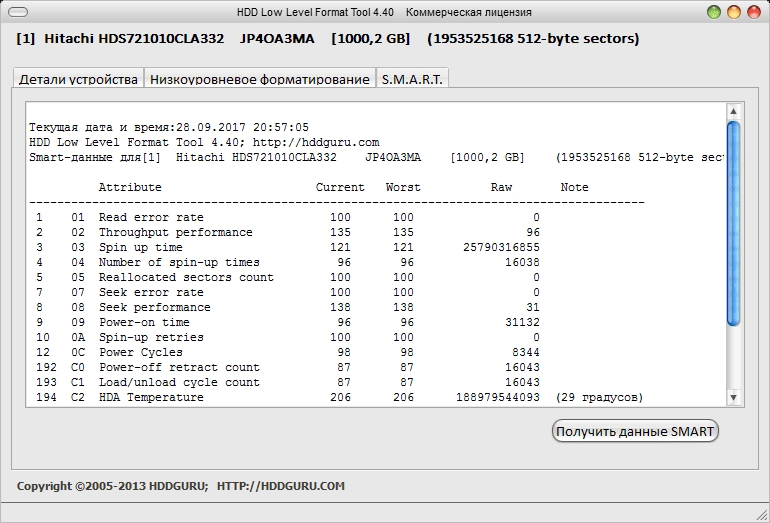This screenshot has height=523, width=770.
Task: Click raw value 188979544093
Action: click(x=498, y=397)
